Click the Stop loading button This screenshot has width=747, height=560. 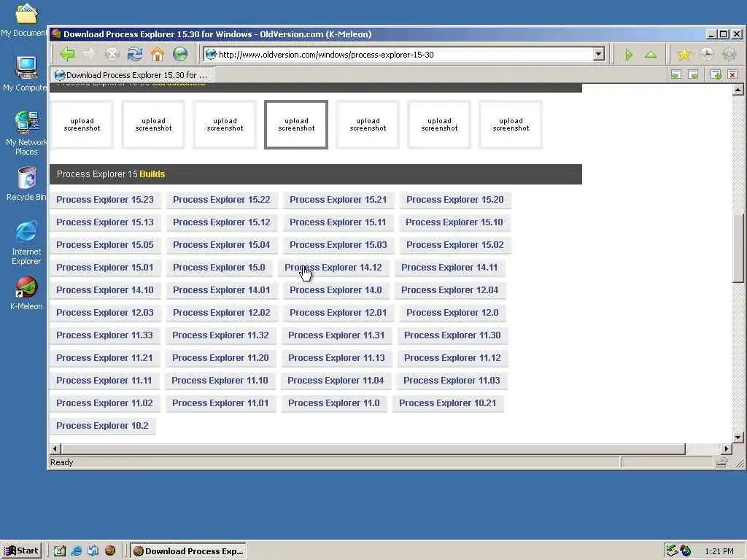coord(112,54)
